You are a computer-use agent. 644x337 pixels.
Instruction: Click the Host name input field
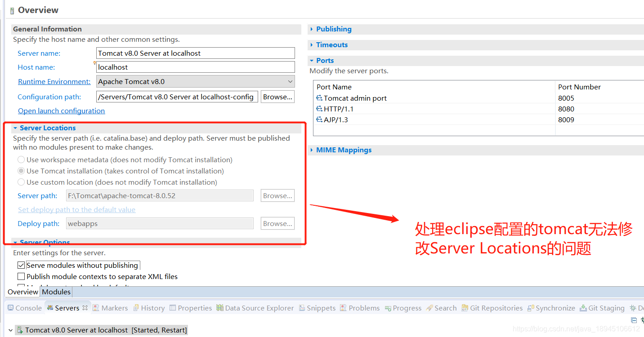pos(196,67)
